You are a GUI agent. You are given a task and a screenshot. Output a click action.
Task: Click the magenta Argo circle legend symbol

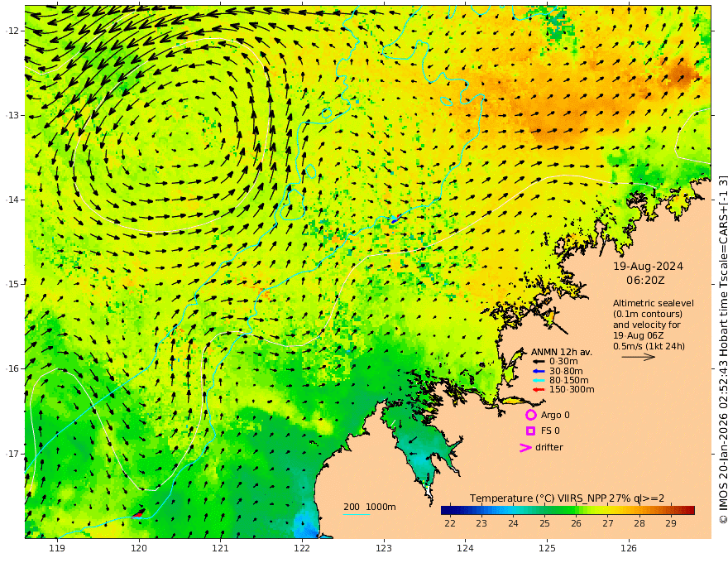tap(530, 415)
